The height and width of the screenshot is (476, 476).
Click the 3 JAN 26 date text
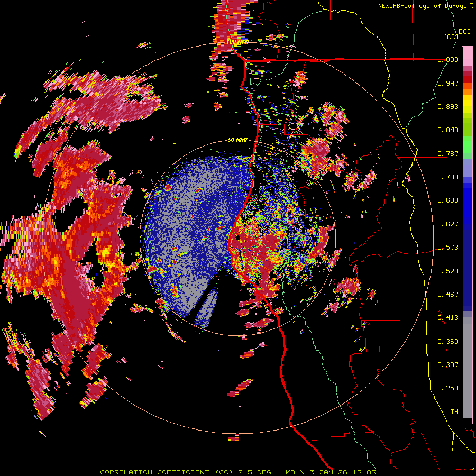click(329, 472)
